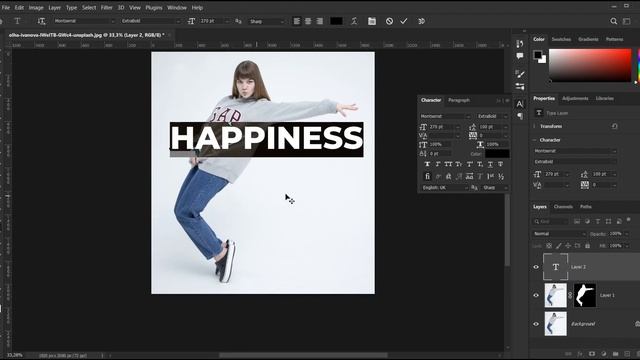Image resolution: width=640 pixels, height=360 pixels.
Task: Switch to the Paragraph tab
Action: (459, 100)
